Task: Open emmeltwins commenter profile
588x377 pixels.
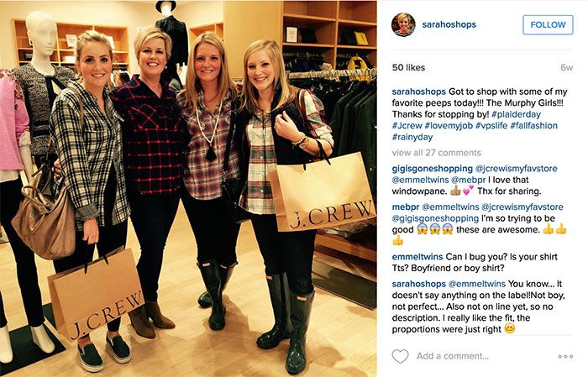Action: [x=417, y=257]
